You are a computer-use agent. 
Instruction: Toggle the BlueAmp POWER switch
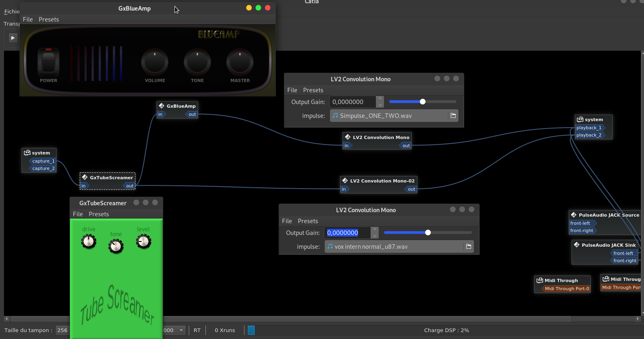pyautogui.click(x=48, y=63)
